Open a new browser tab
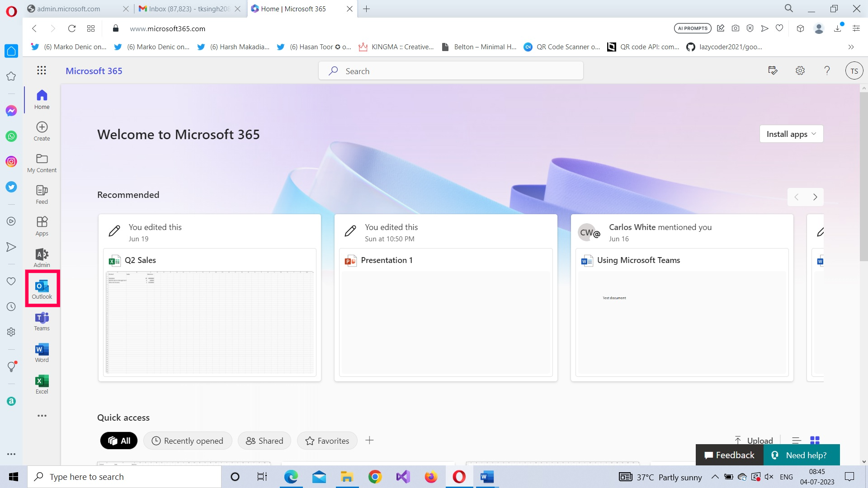The height and width of the screenshot is (488, 868). click(366, 9)
